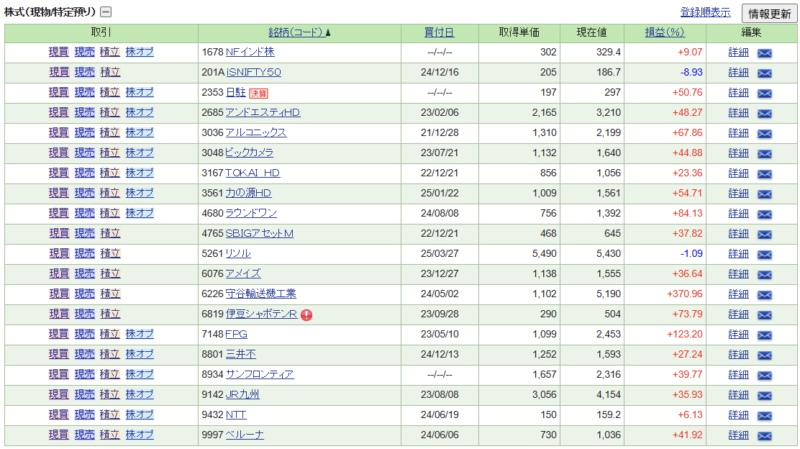Click the mail icon in the サンフロンティア row
800x449 pixels.
point(764,376)
